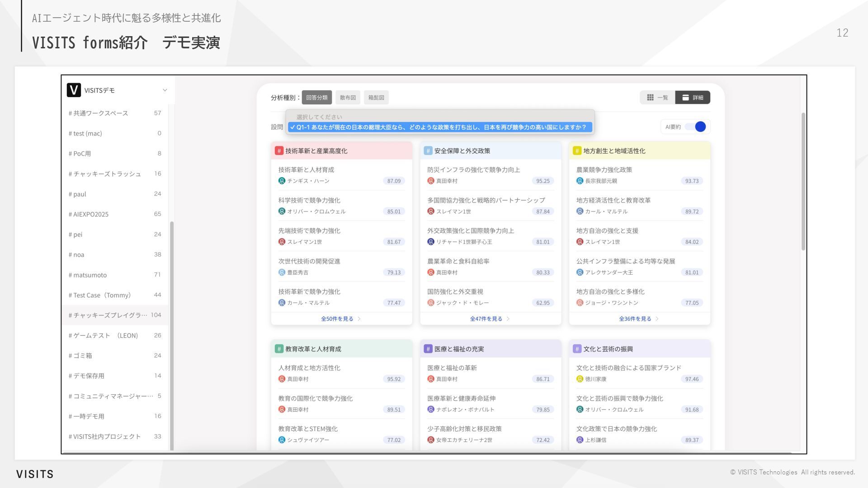Click ジョージ・ワシントン avatar icon
The height and width of the screenshot is (488, 868).
pyautogui.click(x=580, y=303)
